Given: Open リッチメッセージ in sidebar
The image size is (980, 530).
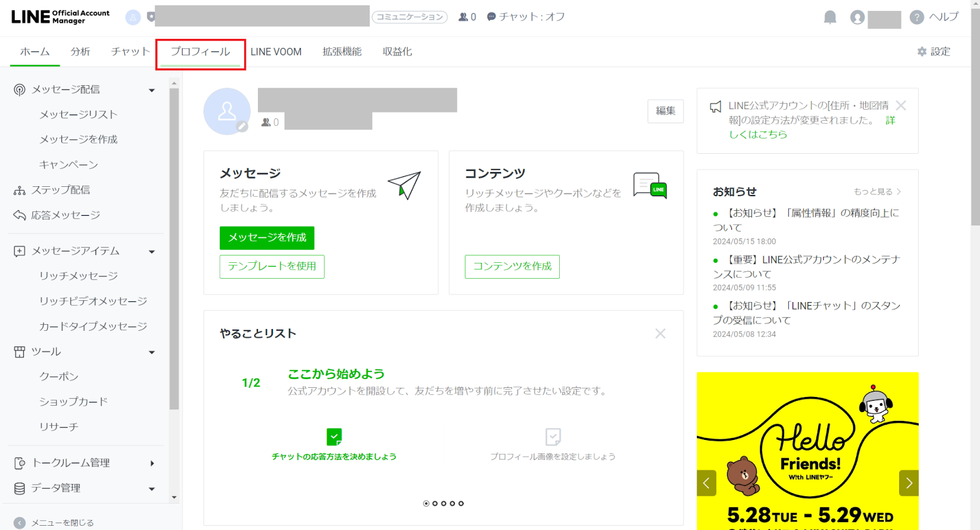Looking at the screenshot, I should pos(78,276).
